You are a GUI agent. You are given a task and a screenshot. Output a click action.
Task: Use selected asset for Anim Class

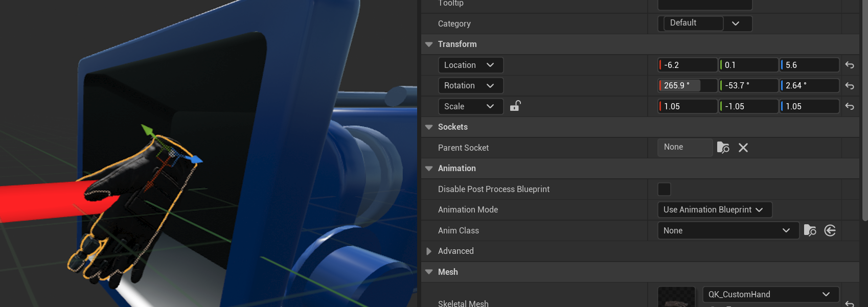coord(830,230)
